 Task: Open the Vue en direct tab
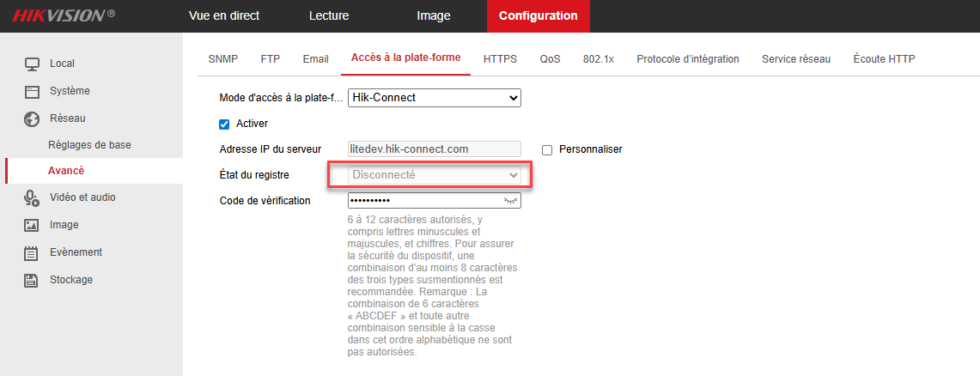[224, 16]
